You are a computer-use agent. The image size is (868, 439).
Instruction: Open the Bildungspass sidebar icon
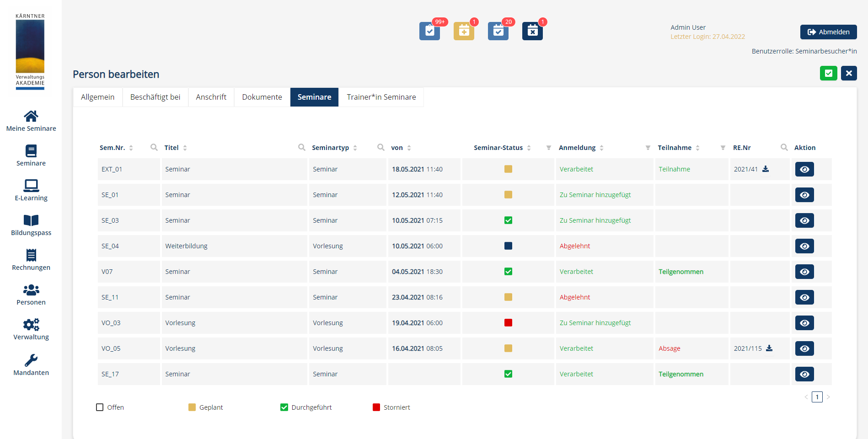(31, 220)
